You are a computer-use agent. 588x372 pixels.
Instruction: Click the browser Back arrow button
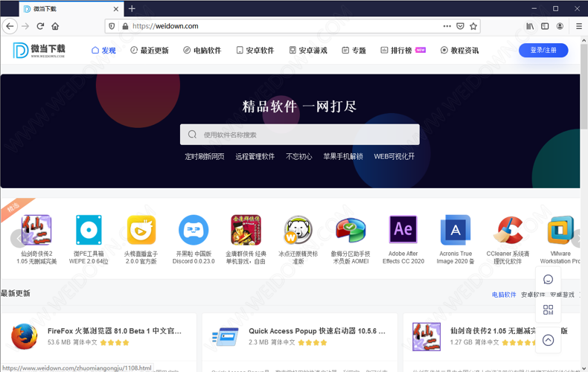pos(9,26)
